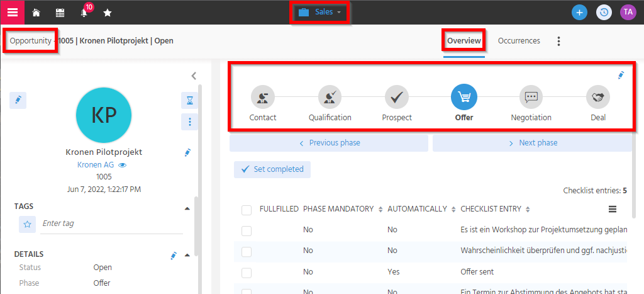The width and height of the screenshot is (644, 294).
Task: Open the Overview tab
Action: tap(464, 41)
